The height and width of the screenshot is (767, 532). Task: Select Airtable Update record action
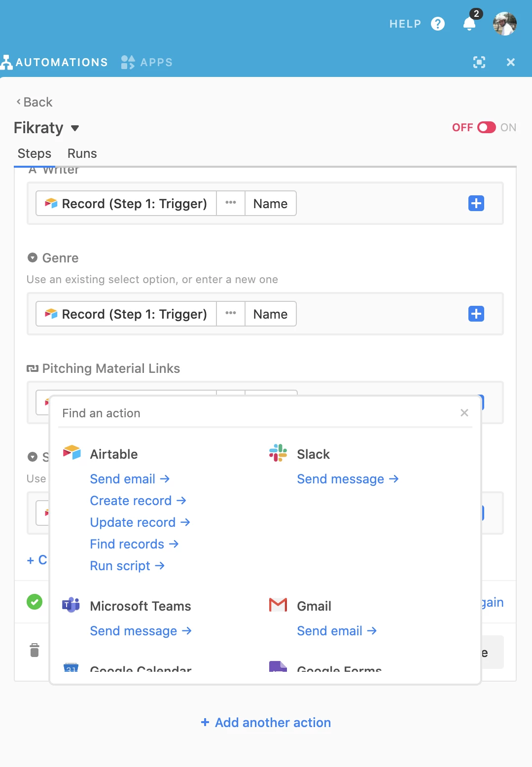click(141, 522)
